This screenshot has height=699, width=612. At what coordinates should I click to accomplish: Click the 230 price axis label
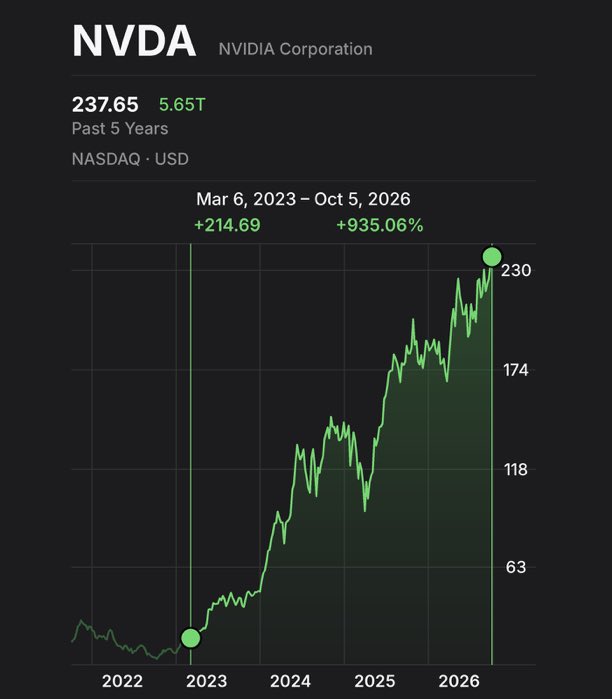[x=516, y=271]
